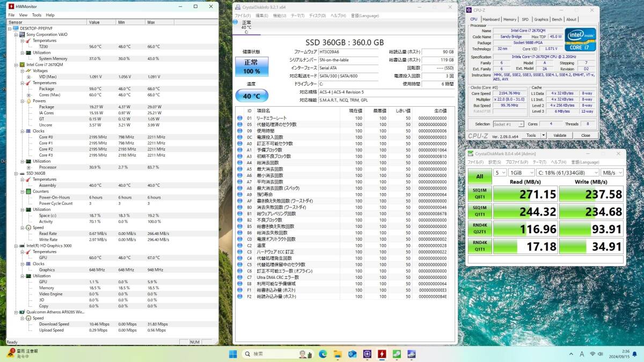This screenshot has height=362, width=644.
Task: Open the View menu in HWMonitor
Action: click(23, 15)
